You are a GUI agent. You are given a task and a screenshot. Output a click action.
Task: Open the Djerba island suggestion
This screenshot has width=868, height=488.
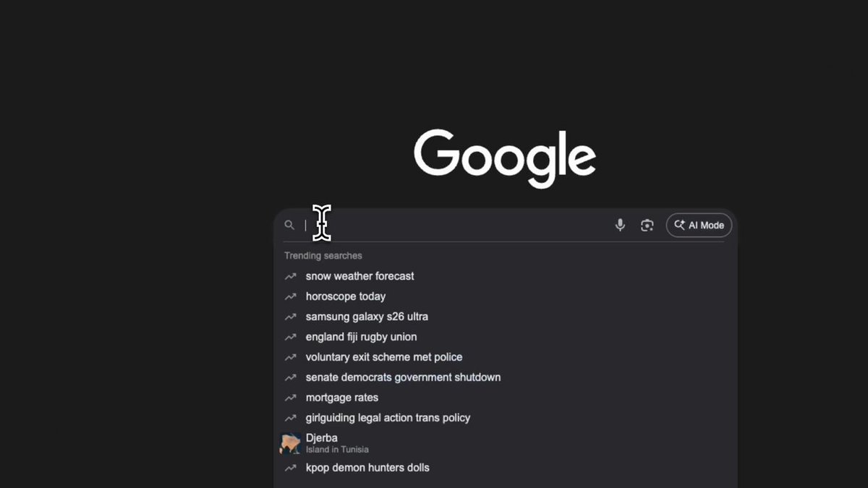point(506,443)
